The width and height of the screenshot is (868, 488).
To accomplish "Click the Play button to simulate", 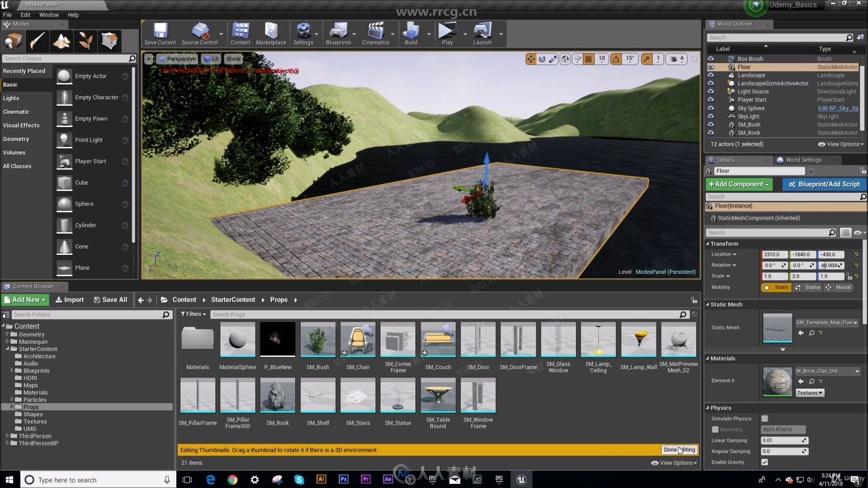I will 447,33.
